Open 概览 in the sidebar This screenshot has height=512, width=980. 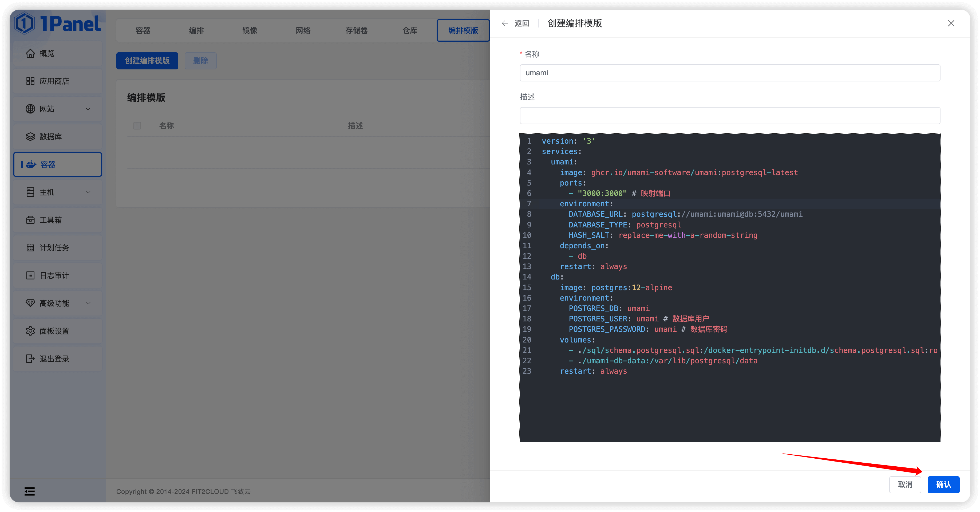pos(58,54)
